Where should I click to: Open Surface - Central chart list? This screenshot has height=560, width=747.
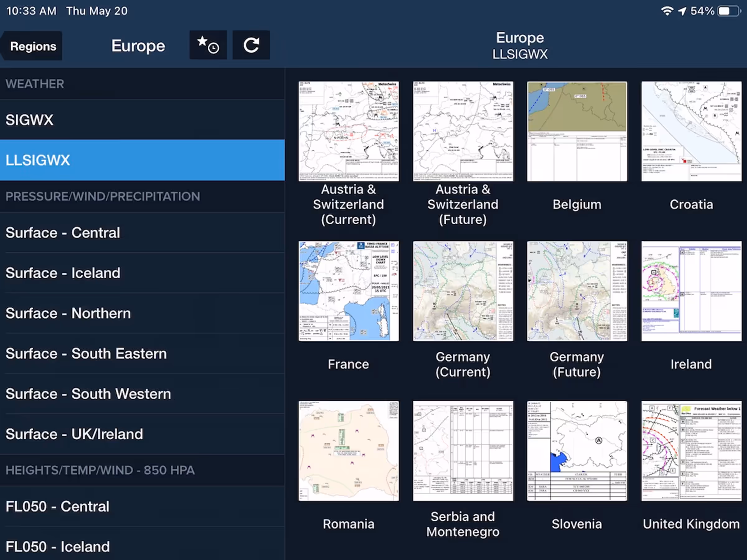(142, 233)
